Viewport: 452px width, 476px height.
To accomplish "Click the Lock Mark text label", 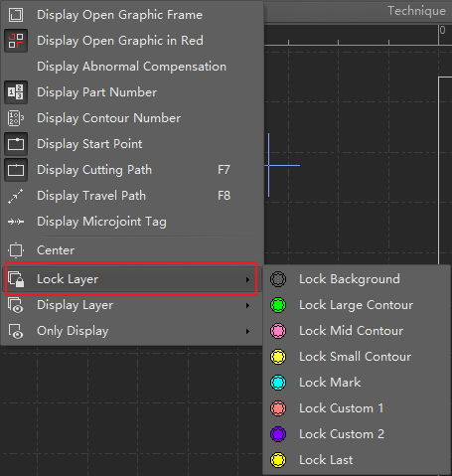I will tap(330, 383).
